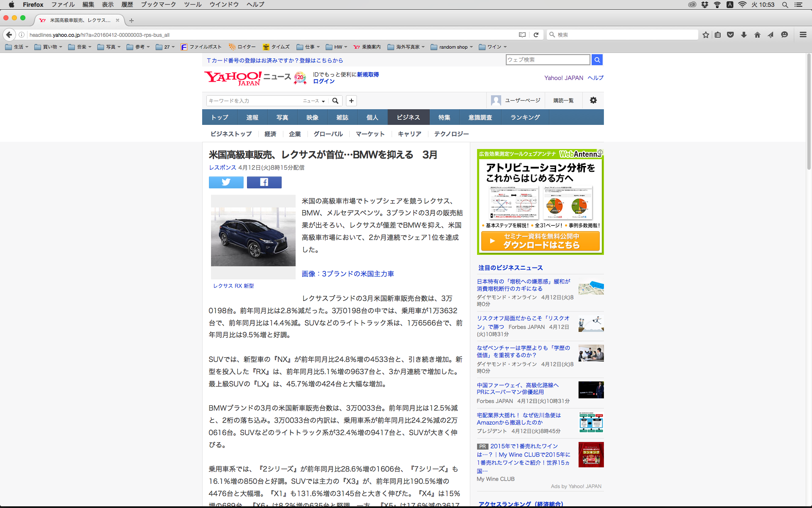812x508 pixels.
Task: Switch to the ランキング news tab
Action: point(525,117)
